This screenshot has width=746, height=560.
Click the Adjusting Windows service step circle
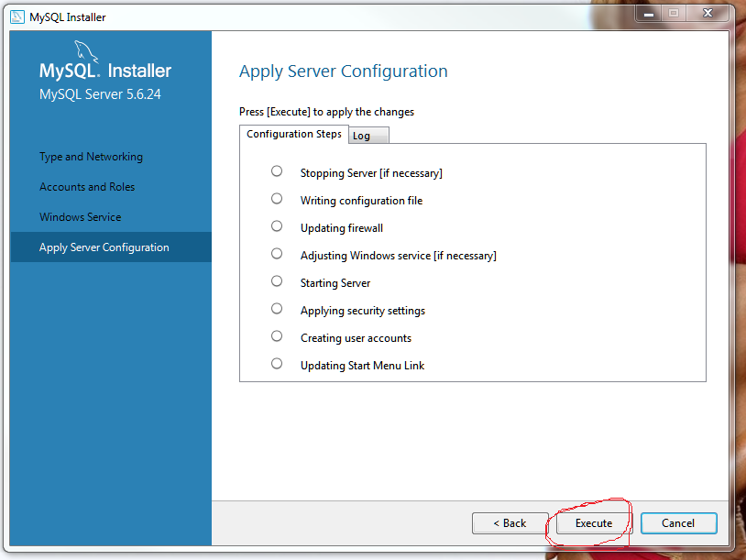277,254
